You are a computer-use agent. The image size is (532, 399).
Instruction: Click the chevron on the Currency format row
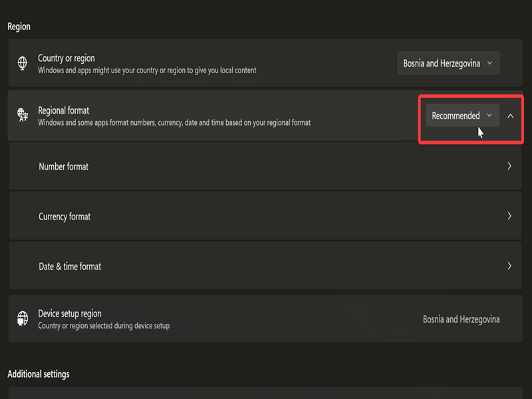tap(511, 216)
